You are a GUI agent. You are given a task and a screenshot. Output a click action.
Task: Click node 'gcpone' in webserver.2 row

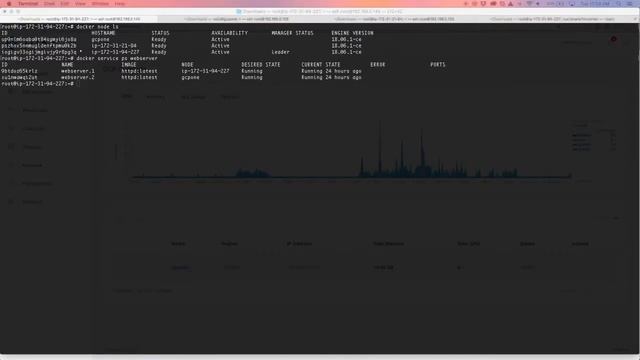(191, 77)
